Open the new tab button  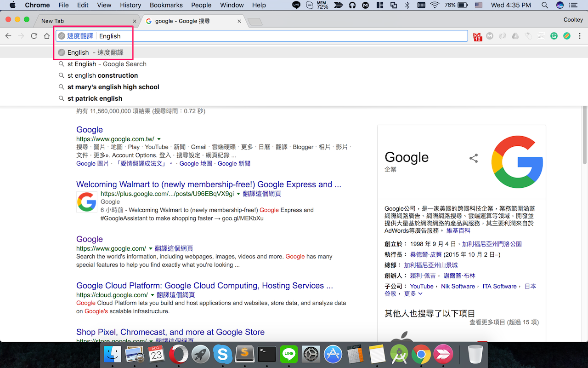[x=254, y=22]
